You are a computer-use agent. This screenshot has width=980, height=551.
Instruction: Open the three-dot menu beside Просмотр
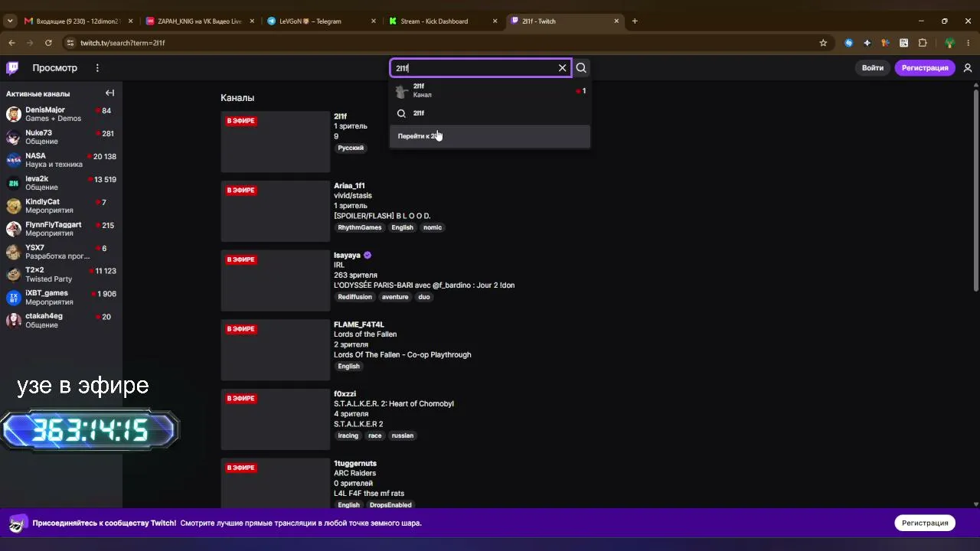pyautogui.click(x=97, y=68)
